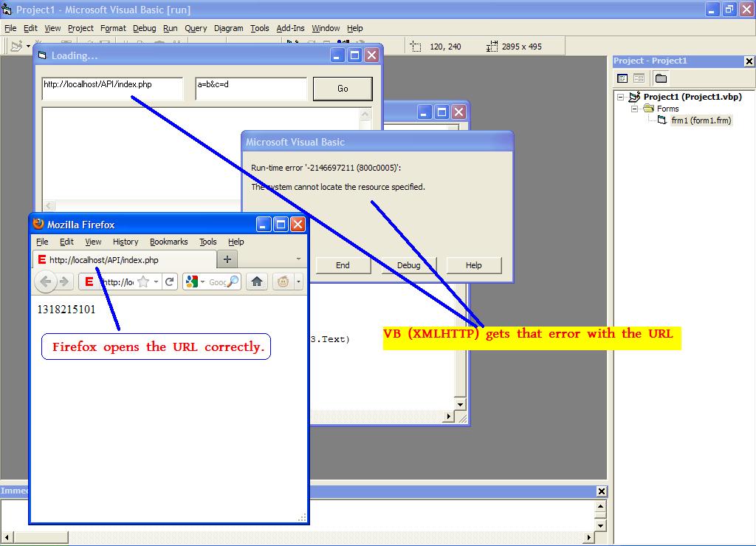Open Firefox Bookmarks menu

point(168,242)
